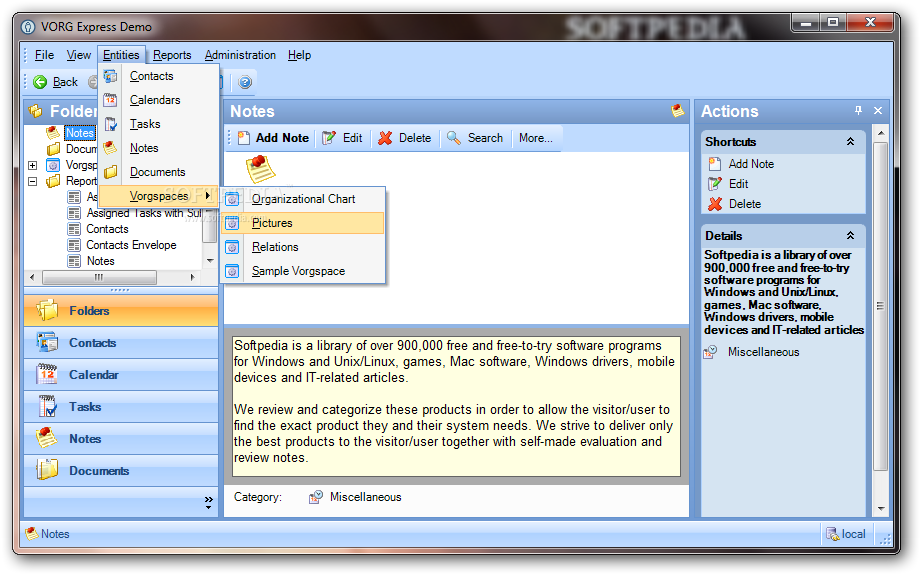Click the More... toolbar button

(x=536, y=138)
